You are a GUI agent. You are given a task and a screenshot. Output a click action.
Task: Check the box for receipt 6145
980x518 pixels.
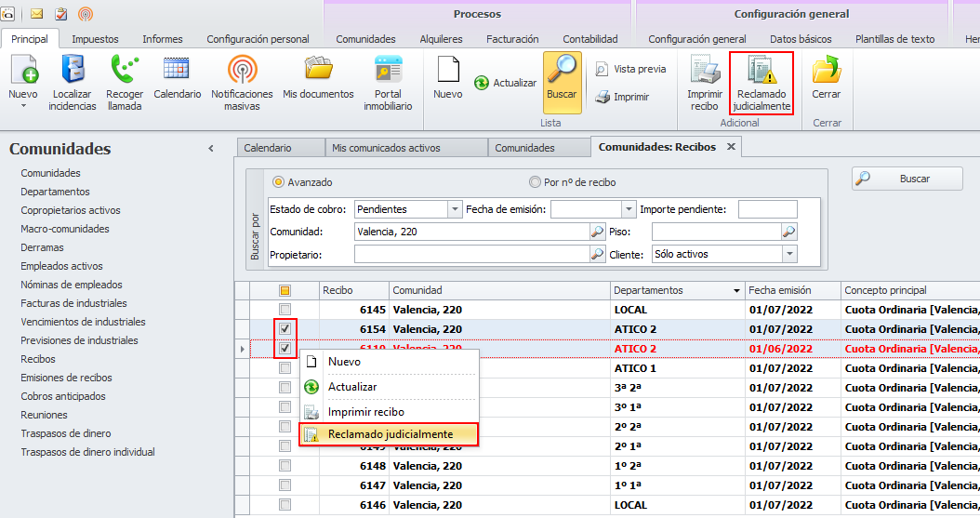[285, 310]
